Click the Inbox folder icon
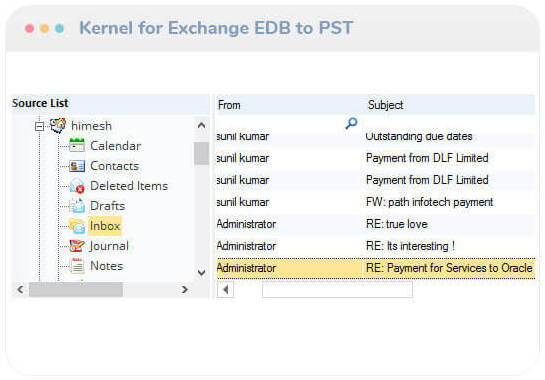545x380 pixels. 77,226
